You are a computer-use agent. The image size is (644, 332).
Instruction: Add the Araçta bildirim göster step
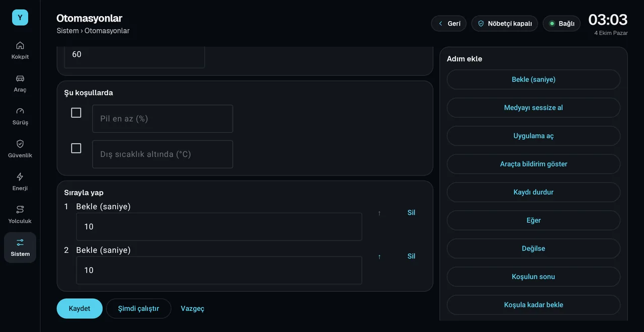[x=533, y=164]
